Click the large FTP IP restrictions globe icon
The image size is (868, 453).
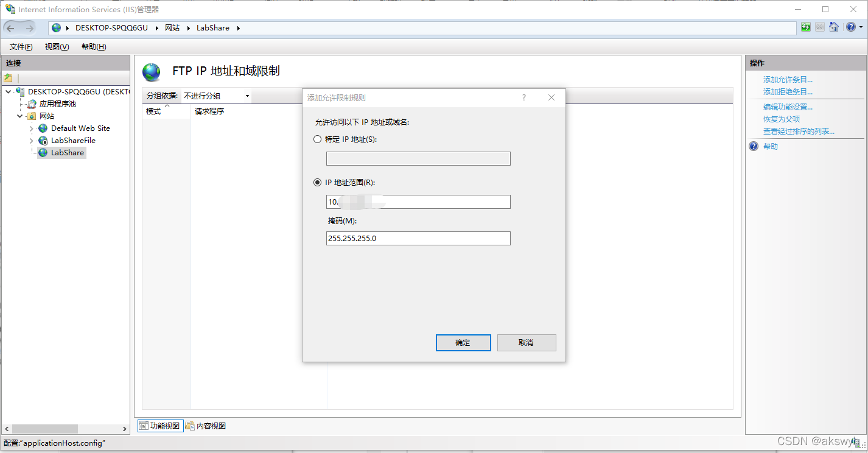point(152,72)
